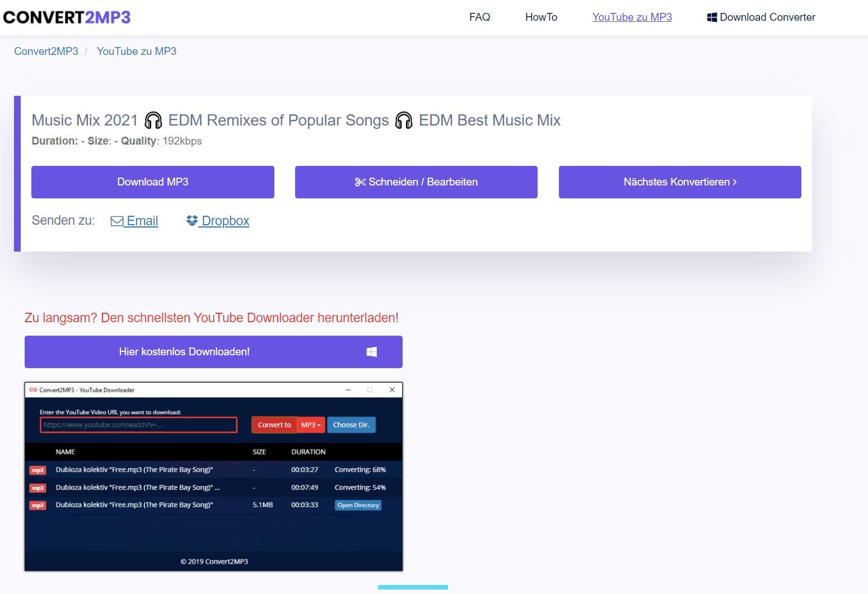Open the YouTube Downloader app screenshot image

tap(213, 477)
